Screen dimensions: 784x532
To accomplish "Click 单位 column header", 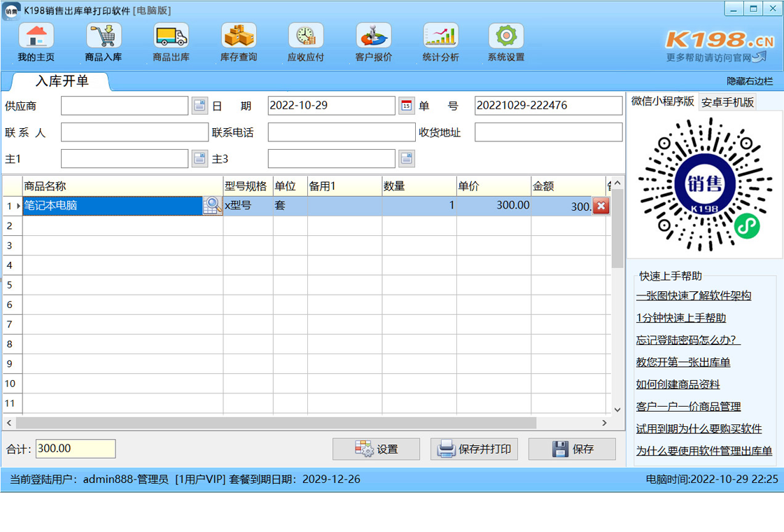I will coord(290,186).
